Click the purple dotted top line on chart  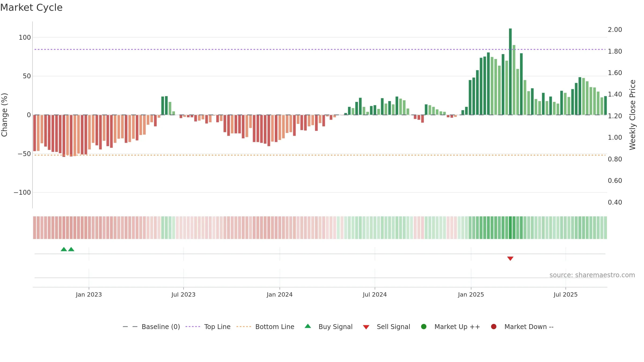[x=320, y=49]
